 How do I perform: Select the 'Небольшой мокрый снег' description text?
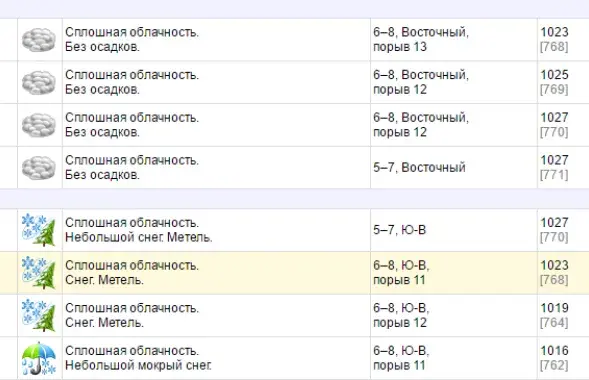(138, 365)
